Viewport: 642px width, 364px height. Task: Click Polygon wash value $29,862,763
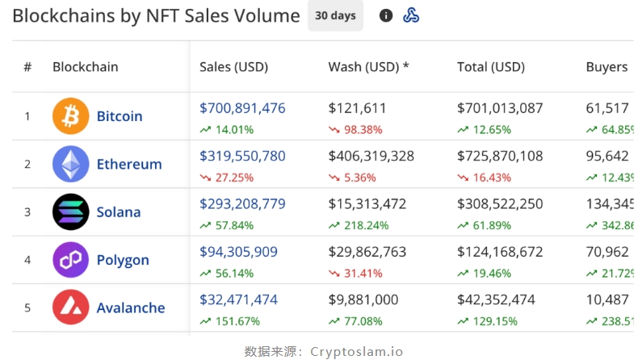pos(367,252)
